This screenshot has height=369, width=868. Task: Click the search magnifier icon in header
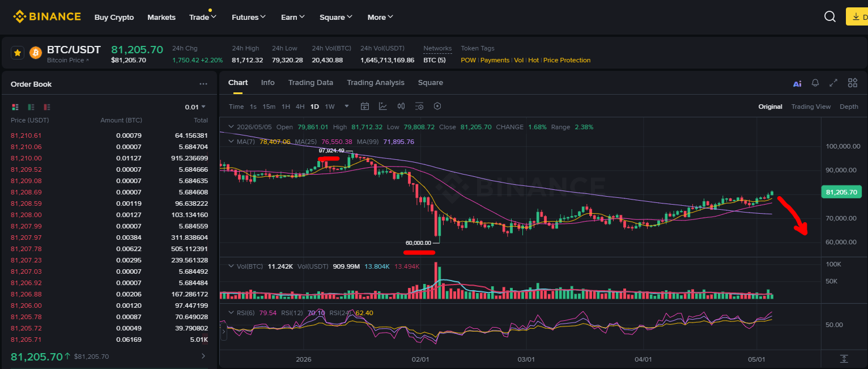point(830,17)
